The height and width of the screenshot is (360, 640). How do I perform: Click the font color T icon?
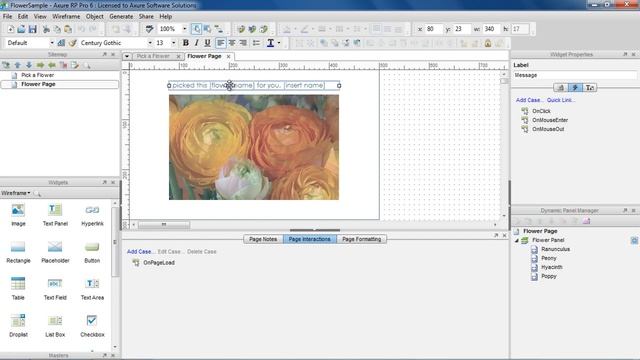tap(270, 43)
